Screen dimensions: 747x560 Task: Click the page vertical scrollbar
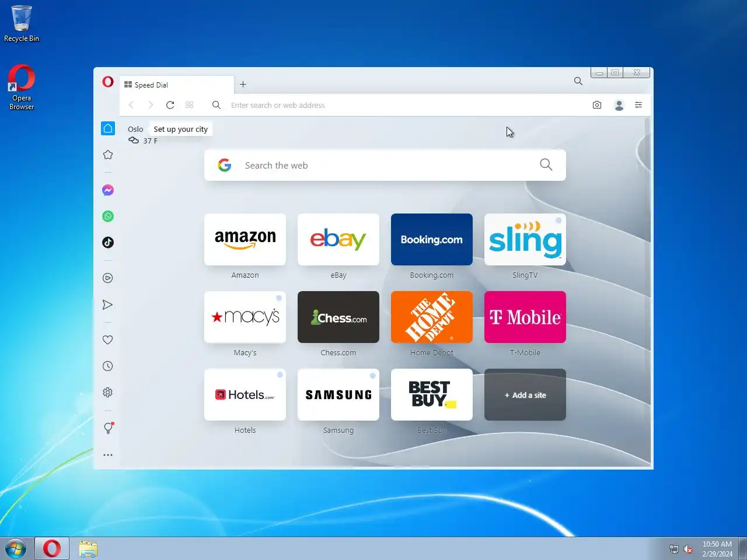pos(647,292)
